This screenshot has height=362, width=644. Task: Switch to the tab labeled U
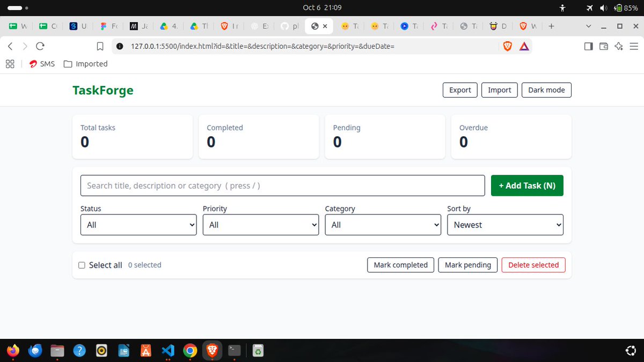(x=79, y=26)
